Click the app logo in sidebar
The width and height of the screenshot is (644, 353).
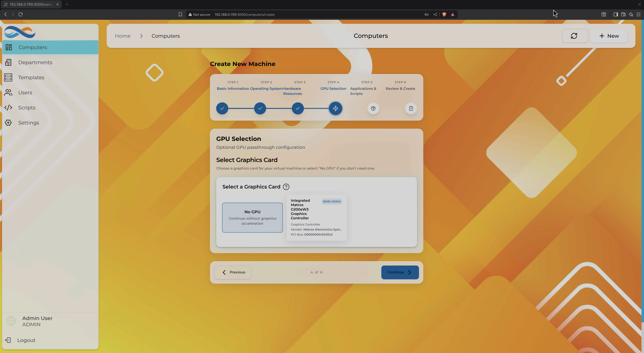(20, 32)
